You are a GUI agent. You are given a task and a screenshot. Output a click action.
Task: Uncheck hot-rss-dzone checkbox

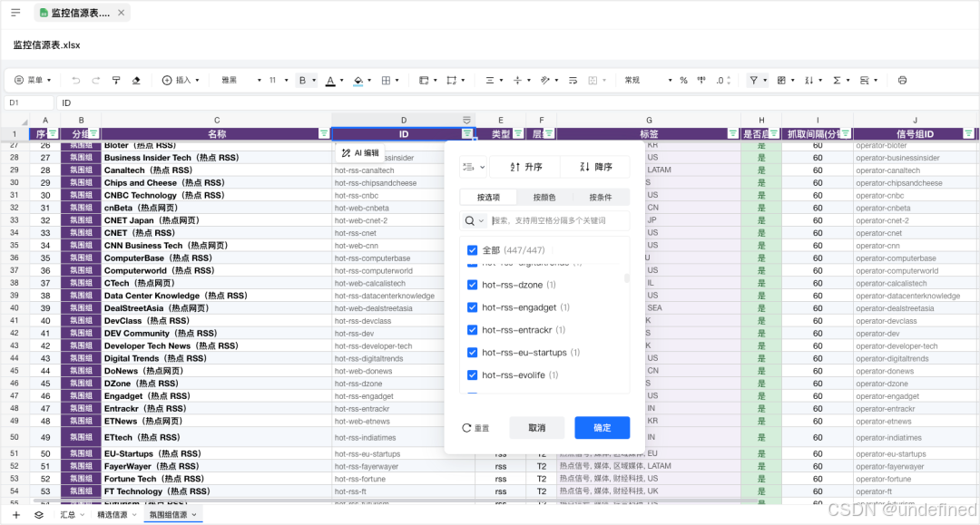click(x=473, y=285)
